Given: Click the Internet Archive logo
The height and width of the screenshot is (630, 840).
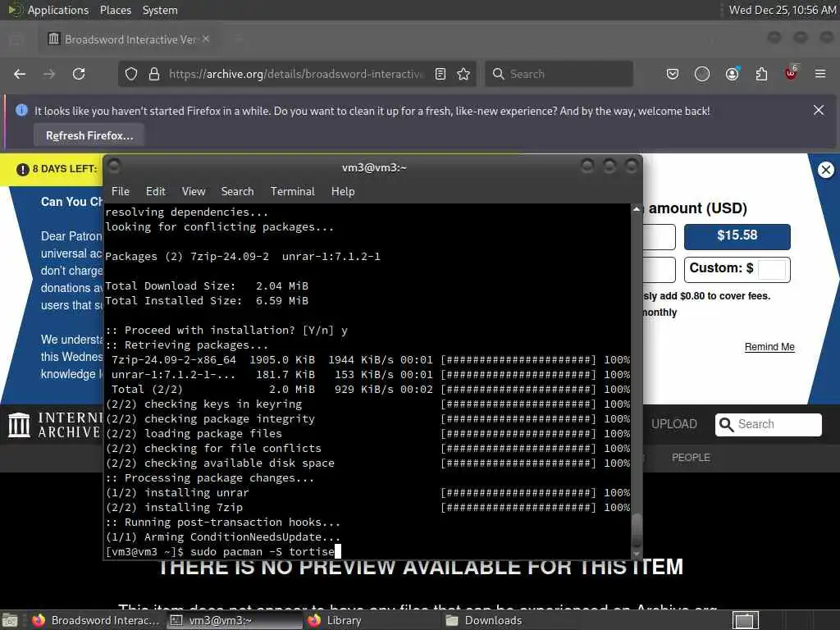Looking at the screenshot, I should (53, 425).
